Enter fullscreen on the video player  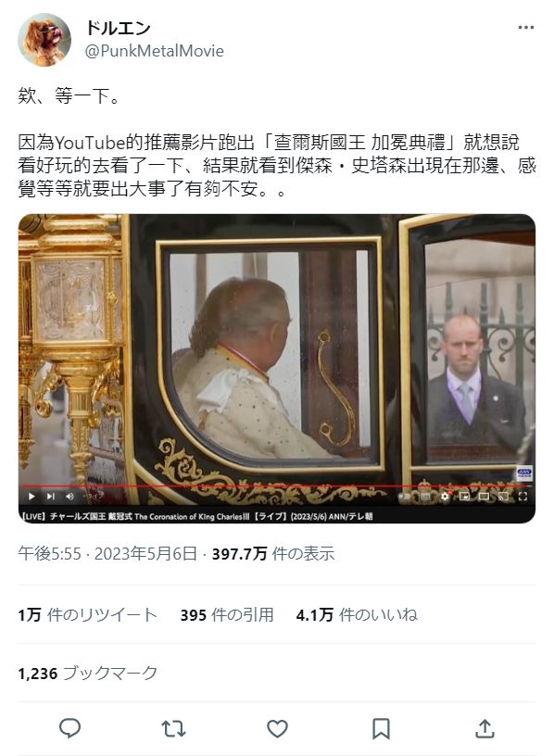click(523, 497)
